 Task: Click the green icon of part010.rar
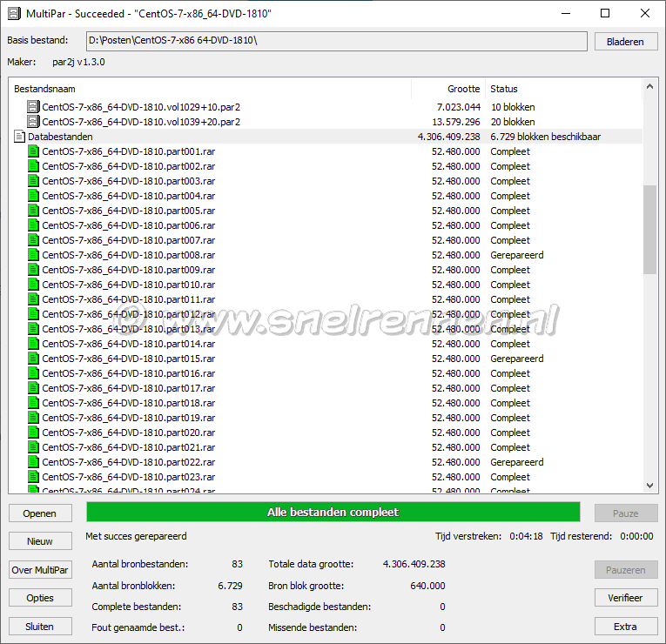[x=33, y=285]
